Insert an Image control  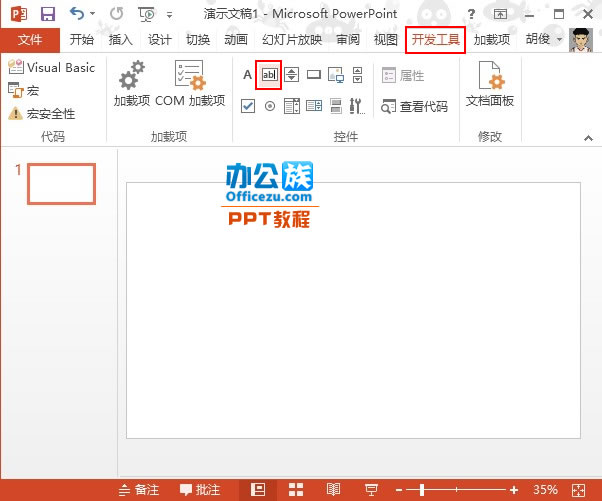click(x=336, y=75)
